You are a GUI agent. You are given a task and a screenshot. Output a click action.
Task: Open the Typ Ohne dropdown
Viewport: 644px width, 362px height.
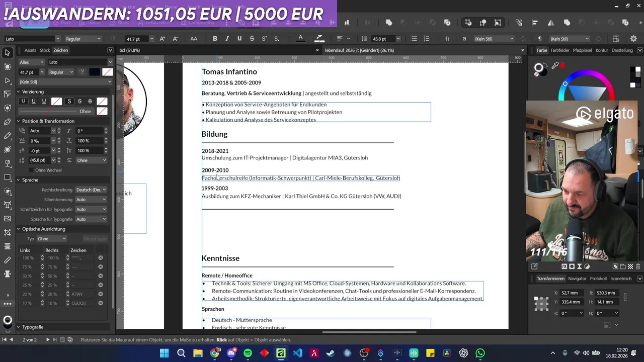[52, 239]
